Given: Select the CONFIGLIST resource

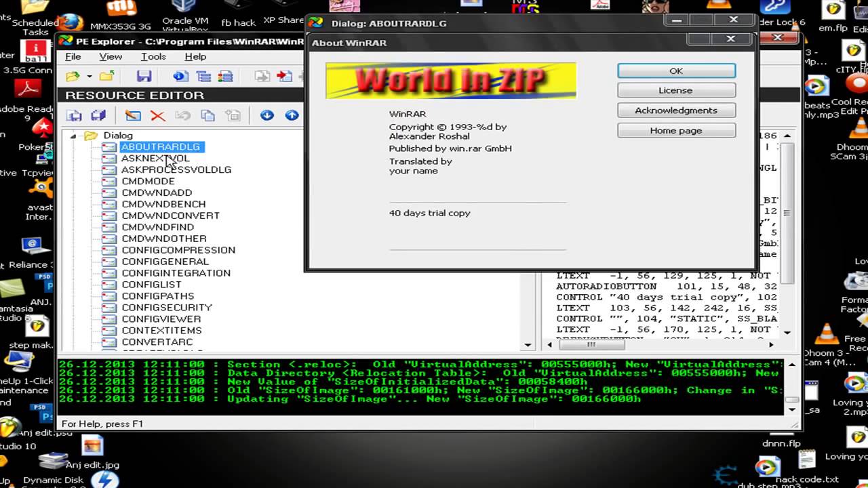Looking at the screenshot, I should [x=151, y=285].
